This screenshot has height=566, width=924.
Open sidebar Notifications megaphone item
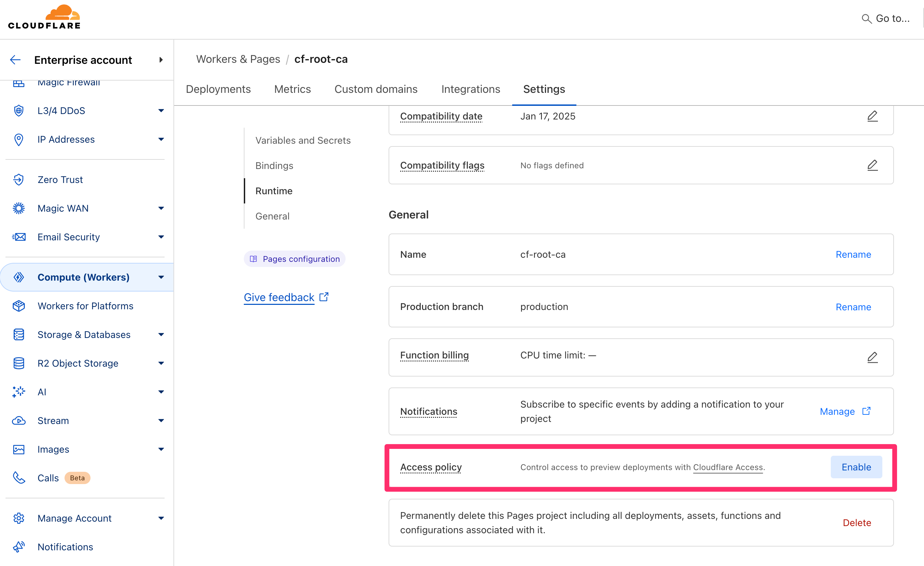click(65, 547)
